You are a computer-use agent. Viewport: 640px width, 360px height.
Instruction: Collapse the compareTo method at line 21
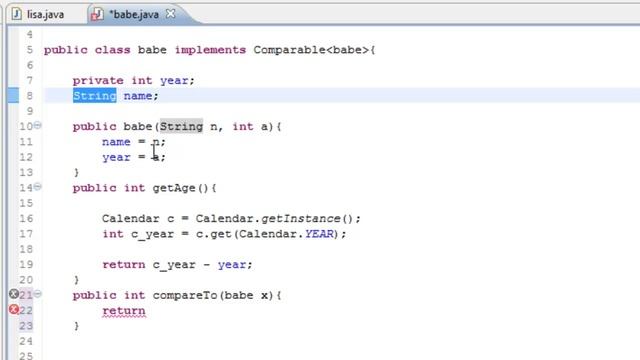pos(38,294)
